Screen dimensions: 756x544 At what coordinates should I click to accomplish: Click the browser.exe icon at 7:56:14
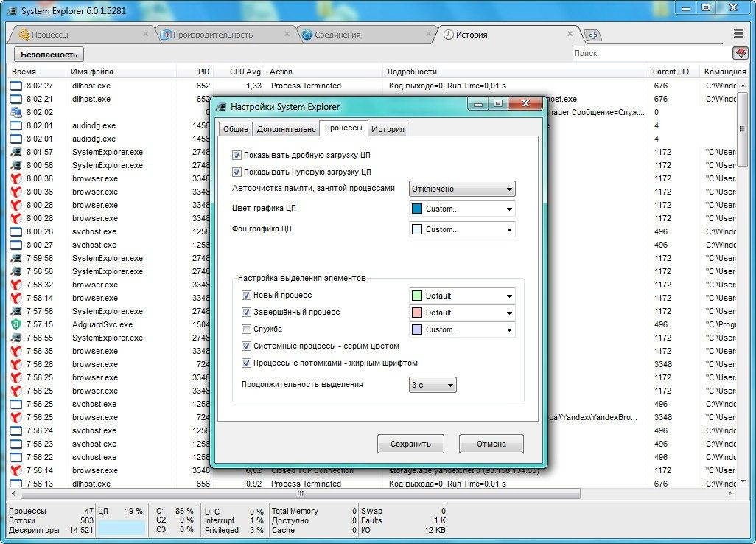click(16, 470)
